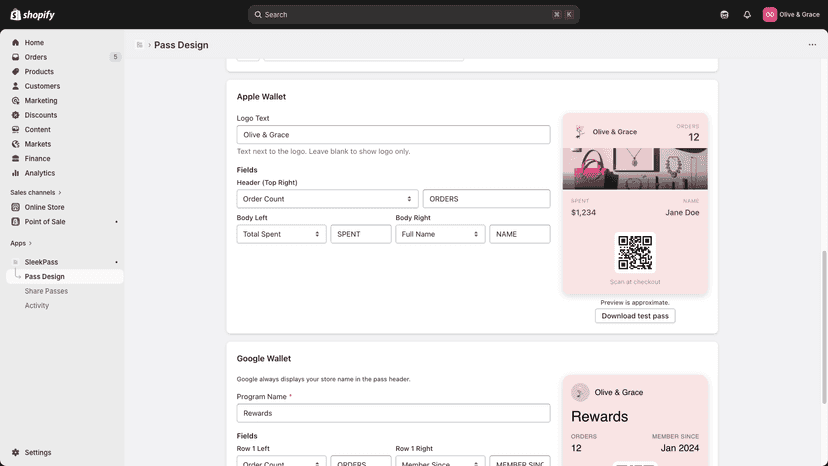Open the Row 1 Right Member Since dropdown
828x466 pixels.
tap(440, 461)
